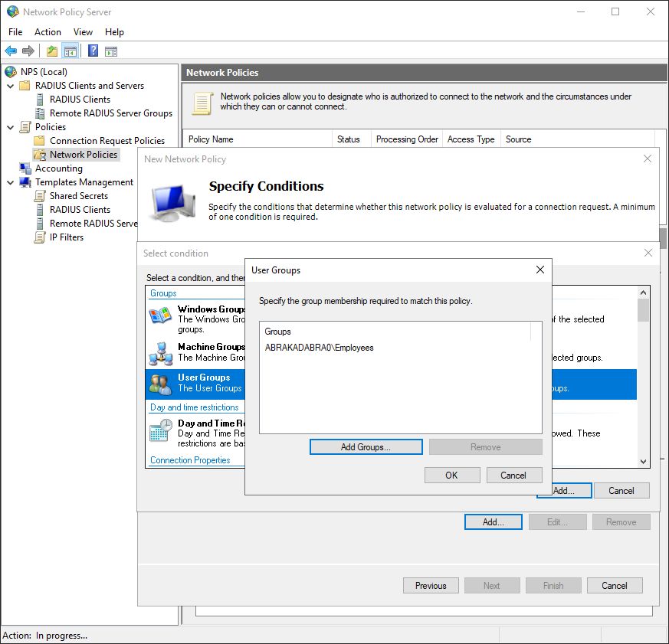Select RADIUS Clients under Templates Management
The height and width of the screenshot is (644, 669).
(80, 210)
